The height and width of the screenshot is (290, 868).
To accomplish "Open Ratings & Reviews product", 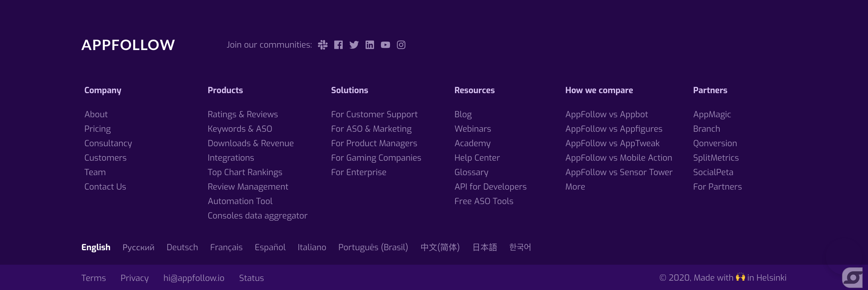I will tap(243, 114).
